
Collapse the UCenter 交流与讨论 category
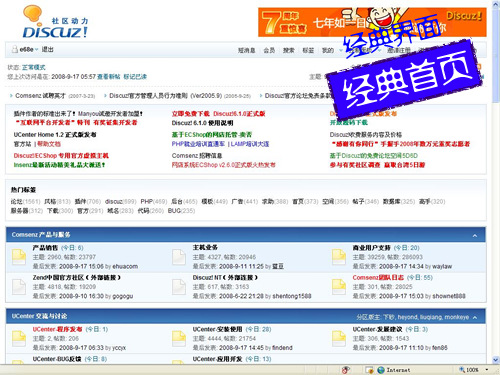tap(475, 317)
